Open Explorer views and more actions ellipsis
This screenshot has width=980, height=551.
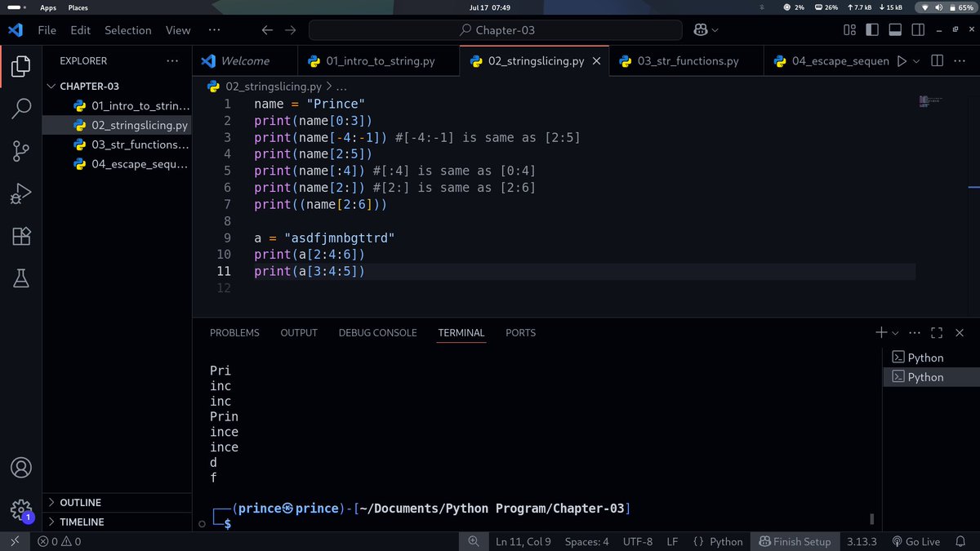pyautogui.click(x=171, y=61)
